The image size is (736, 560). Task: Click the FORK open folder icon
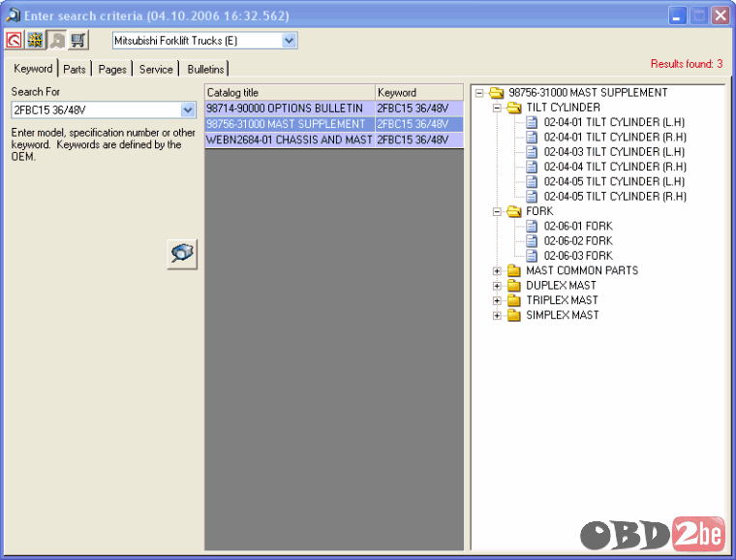(514, 211)
